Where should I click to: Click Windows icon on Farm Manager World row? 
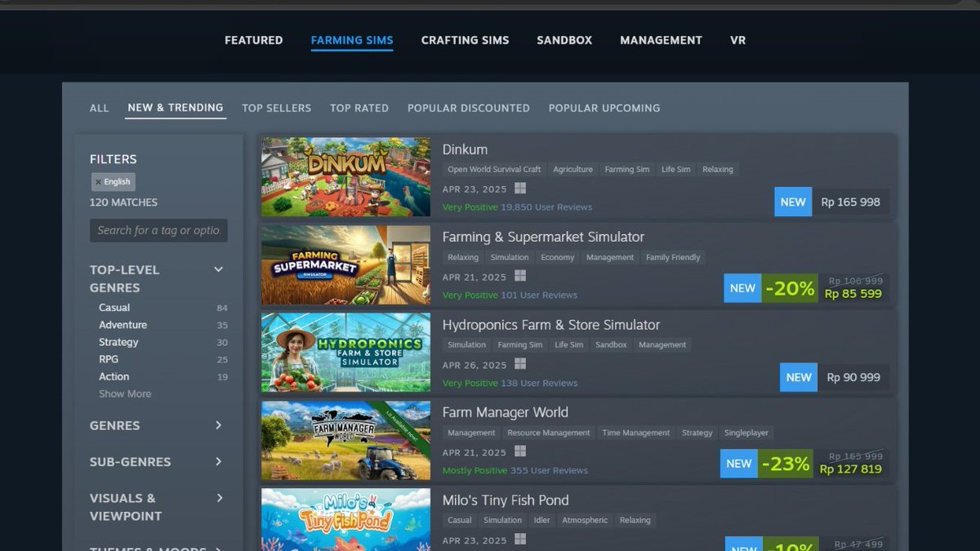click(520, 451)
